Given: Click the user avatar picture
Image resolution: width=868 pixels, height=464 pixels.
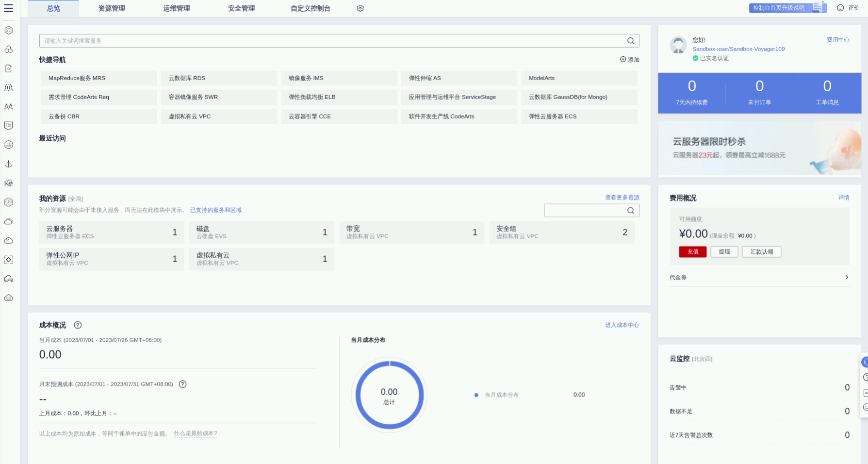Looking at the screenshot, I should pyautogui.click(x=678, y=45).
